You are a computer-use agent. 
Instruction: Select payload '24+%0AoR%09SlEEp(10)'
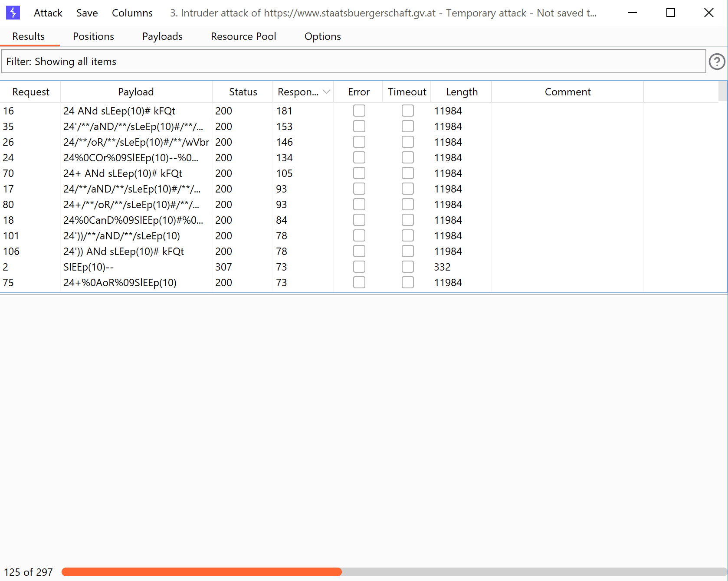click(x=120, y=283)
